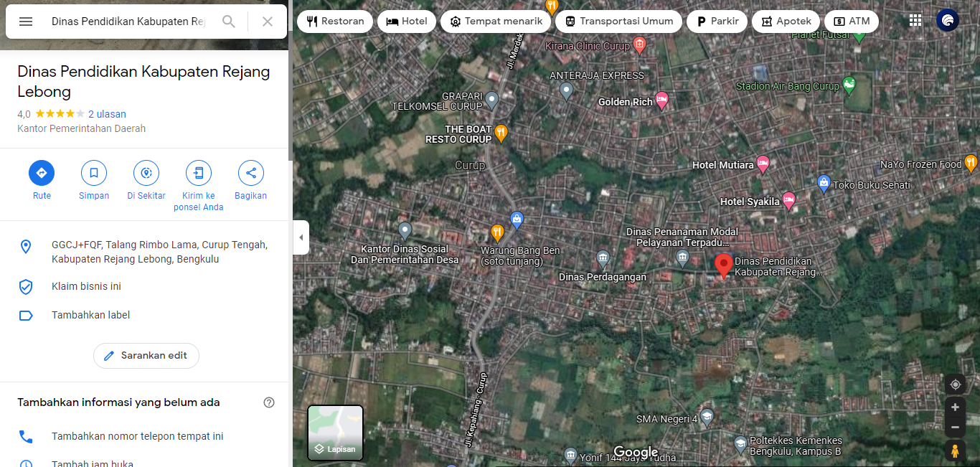Viewport: 980px width, 467px height.
Task: Click the Curup town label on map
Action: (470, 165)
